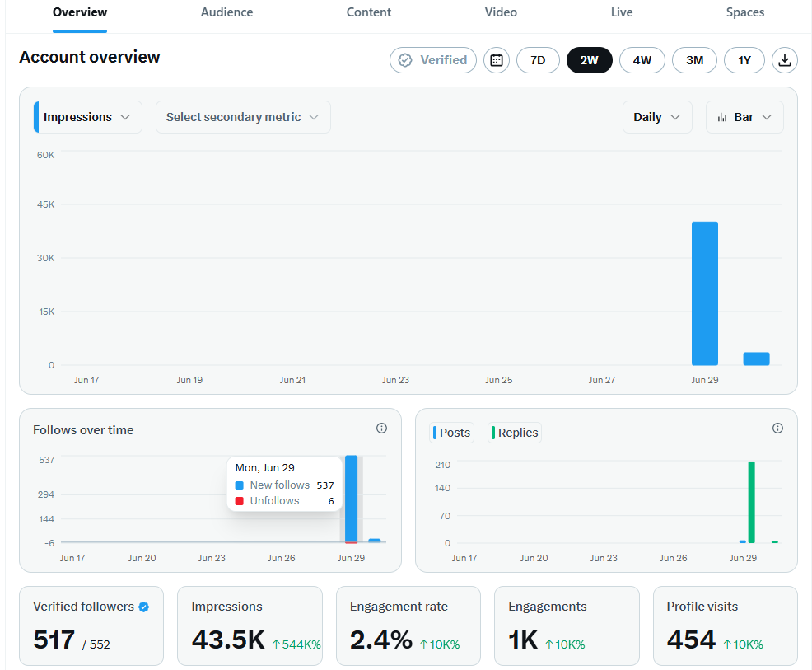The width and height of the screenshot is (812, 670).
Task: Switch to the Content tab
Action: point(369,12)
